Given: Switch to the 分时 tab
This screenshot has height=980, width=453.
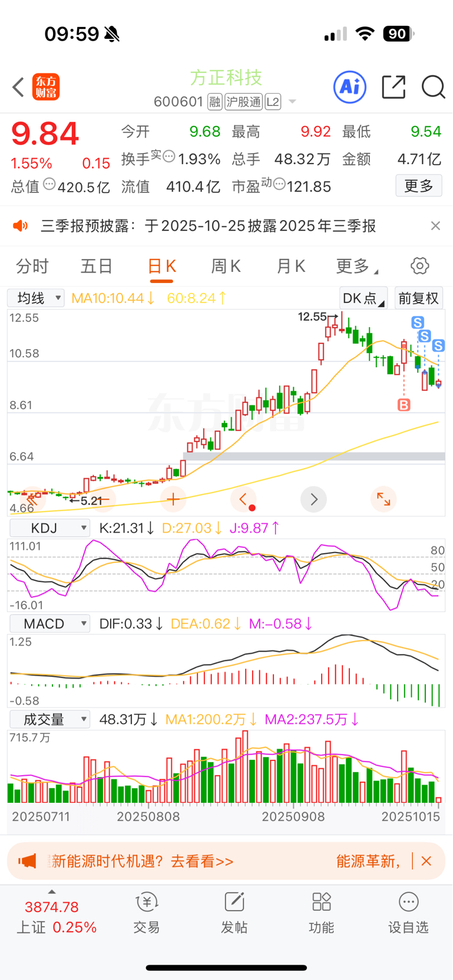Looking at the screenshot, I should point(32,267).
